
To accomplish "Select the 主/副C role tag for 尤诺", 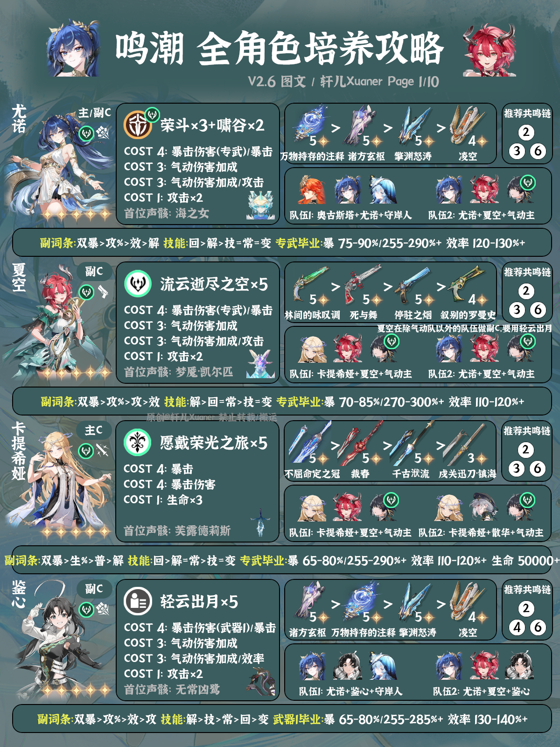I will click(x=94, y=113).
